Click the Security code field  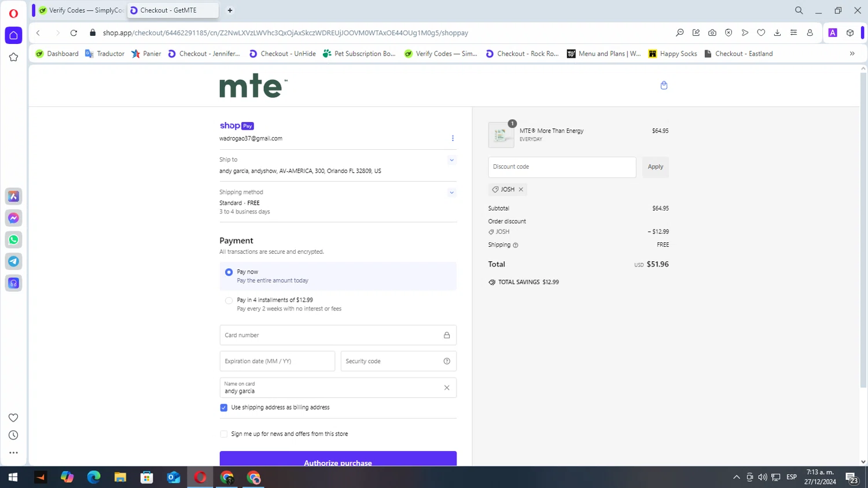point(399,361)
